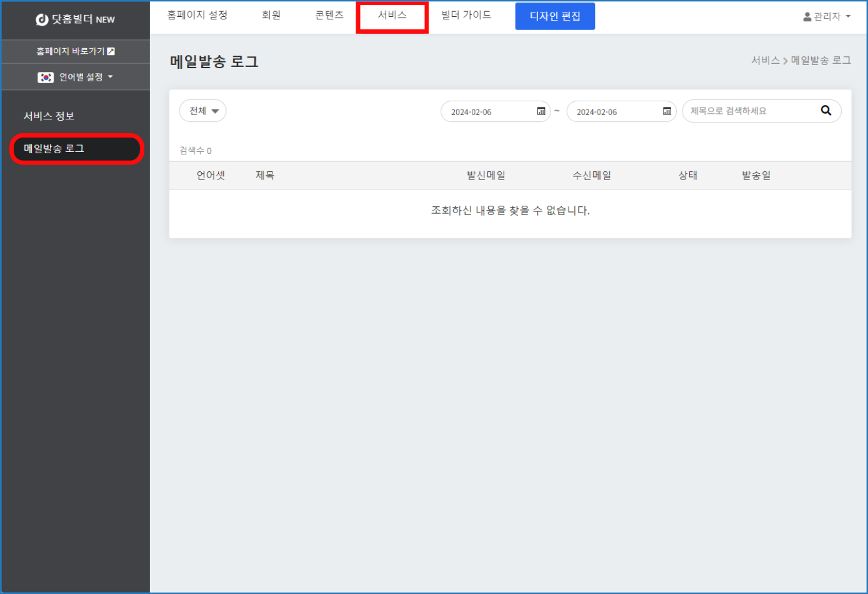The image size is (868, 594).
Task: Click the search magnifier icon
Action: [x=826, y=111]
